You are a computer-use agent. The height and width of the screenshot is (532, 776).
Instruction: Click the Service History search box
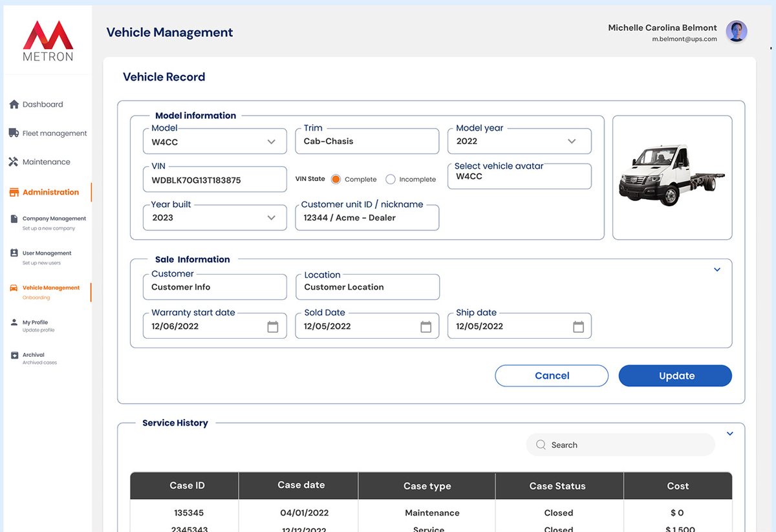tap(621, 445)
